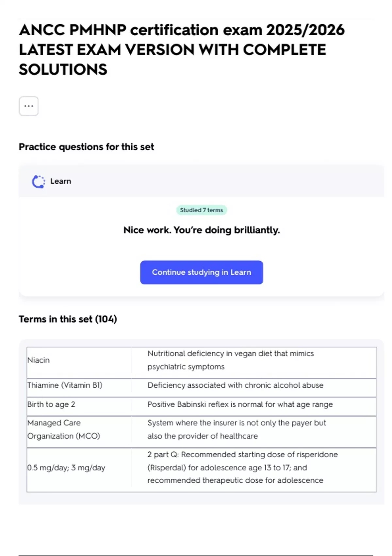Click the risperidone starting dose definition

(x=242, y=468)
